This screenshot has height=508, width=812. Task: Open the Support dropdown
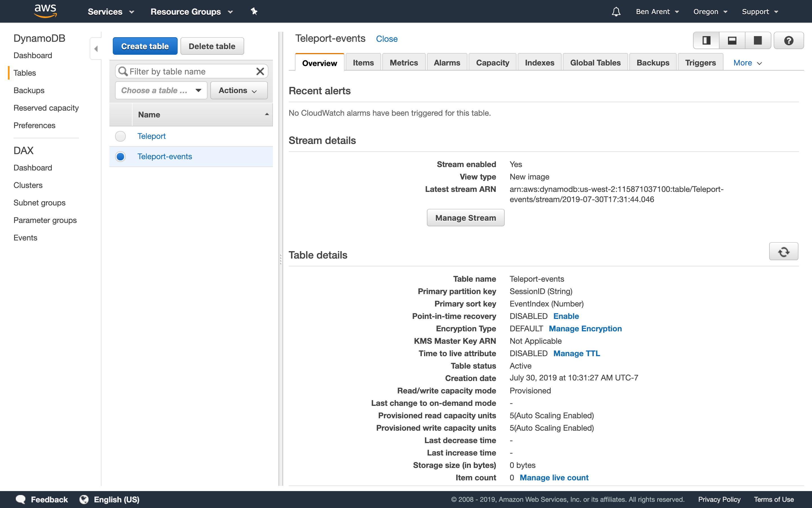click(760, 12)
